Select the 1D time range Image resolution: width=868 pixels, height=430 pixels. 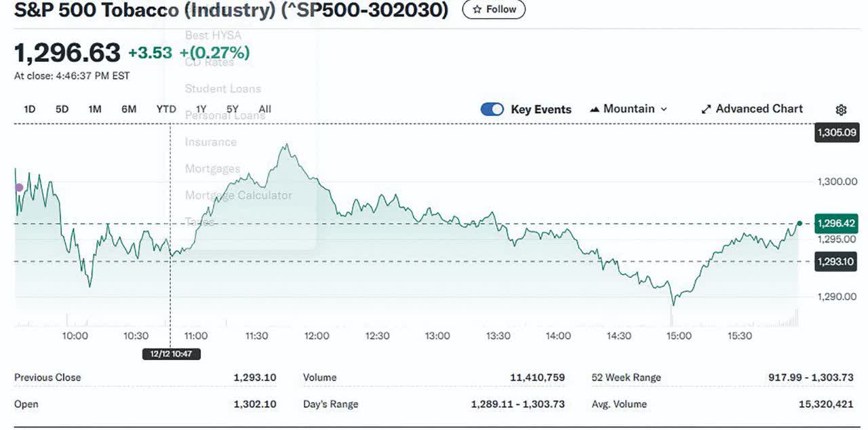coord(30,109)
